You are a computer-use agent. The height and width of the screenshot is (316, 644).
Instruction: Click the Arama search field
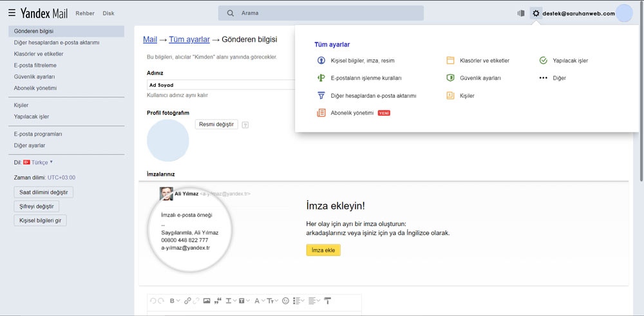(321, 13)
